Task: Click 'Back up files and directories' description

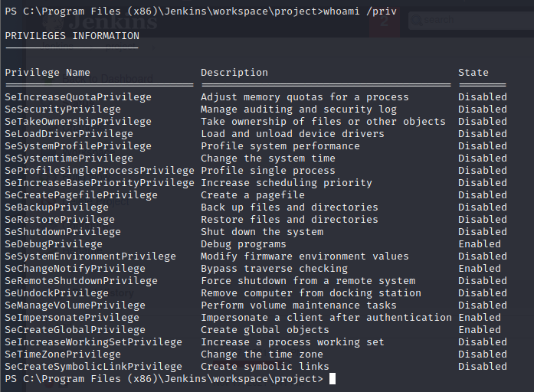Action: (290, 207)
